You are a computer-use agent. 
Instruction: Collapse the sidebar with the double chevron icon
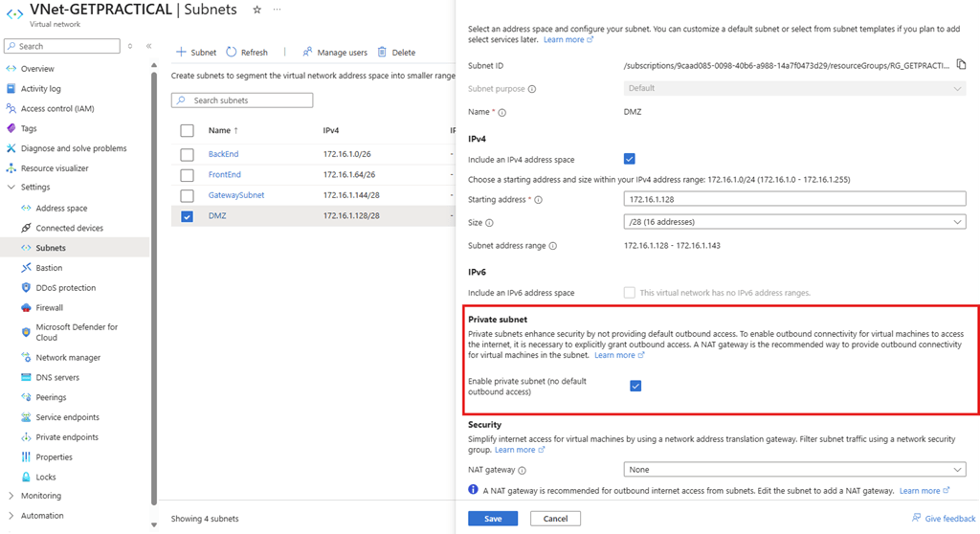click(148, 46)
